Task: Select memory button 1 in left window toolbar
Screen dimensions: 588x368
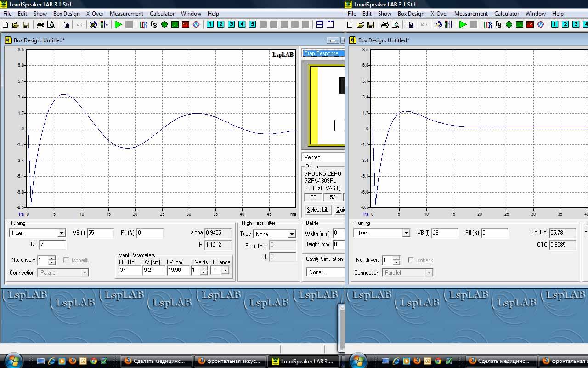Action: [x=210, y=24]
